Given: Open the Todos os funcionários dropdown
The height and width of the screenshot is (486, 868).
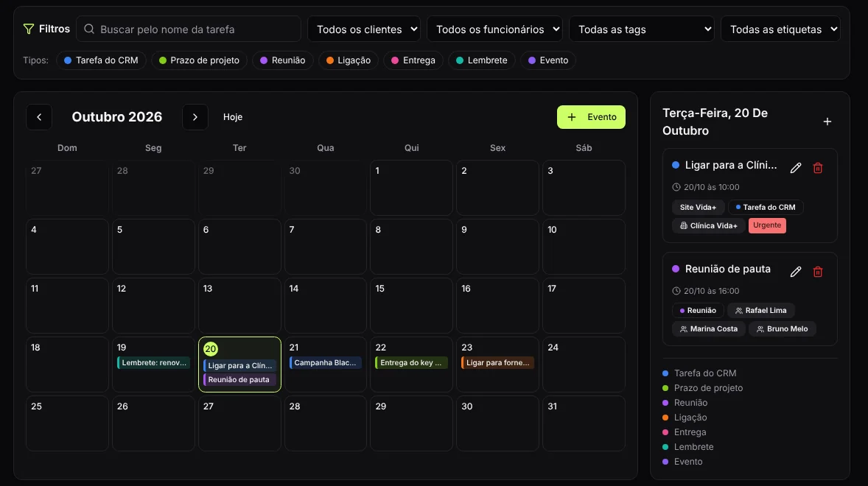Looking at the screenshot, I should coord(495,29).
